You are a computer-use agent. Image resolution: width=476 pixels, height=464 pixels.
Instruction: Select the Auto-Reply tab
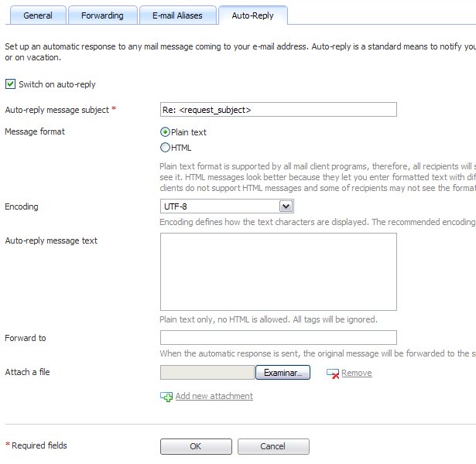click(252, 15)
